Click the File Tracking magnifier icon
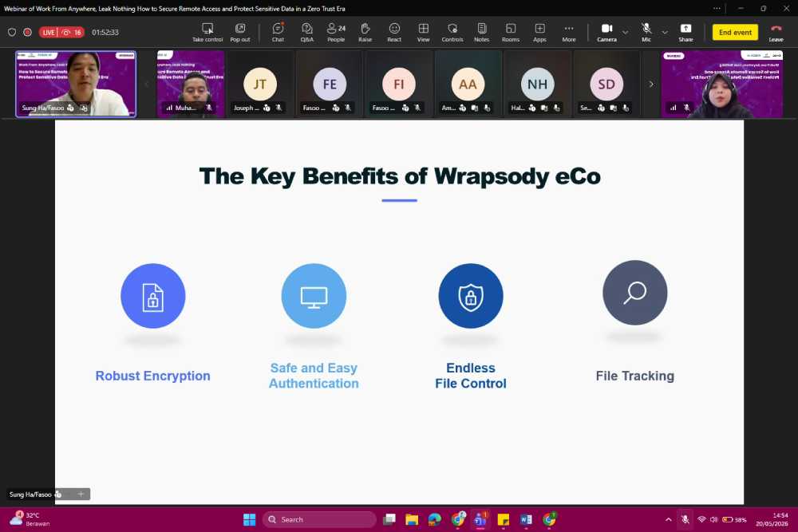Viewport: 798px width, 532px height. 634,293
